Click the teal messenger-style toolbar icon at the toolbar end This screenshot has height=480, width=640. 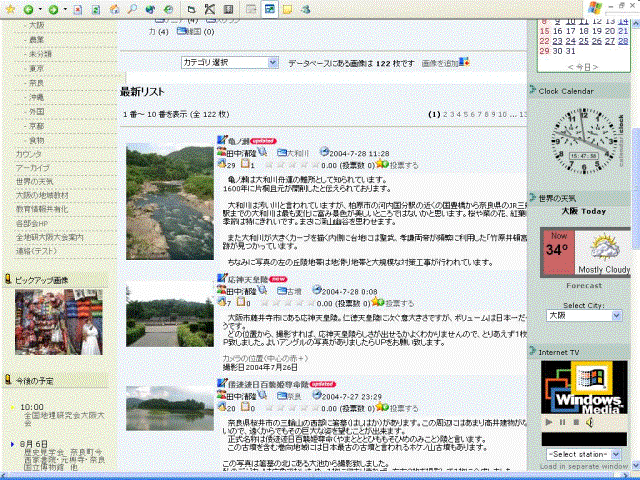[x=305, y=9]
